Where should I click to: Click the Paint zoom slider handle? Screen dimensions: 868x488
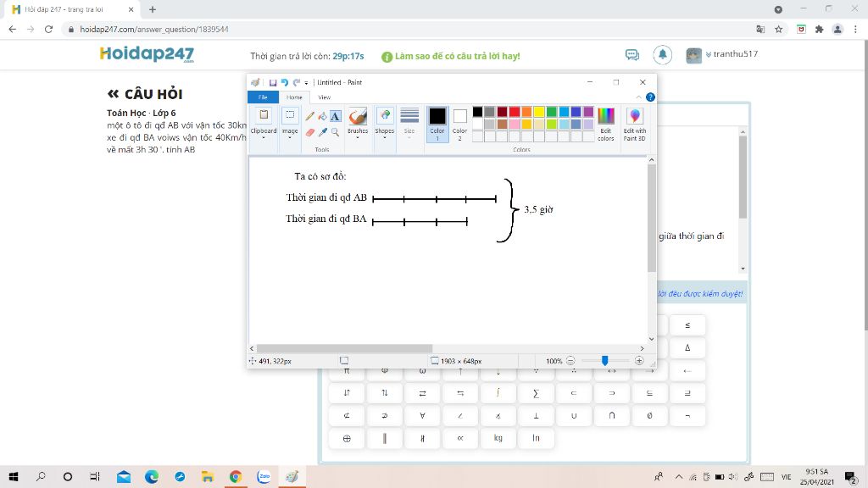coord(605,361)
